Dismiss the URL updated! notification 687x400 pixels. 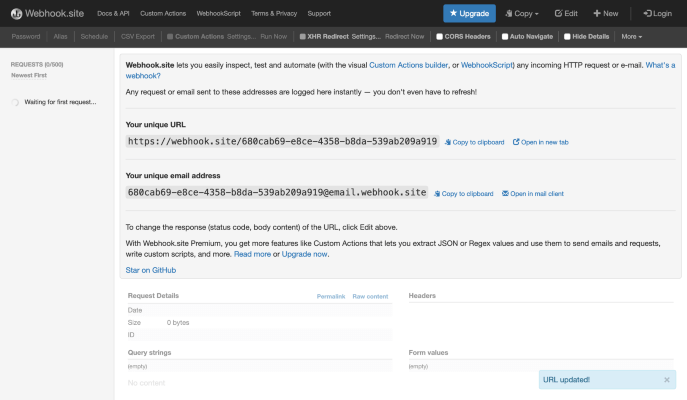pyautogui.click(x=666, y=380)
